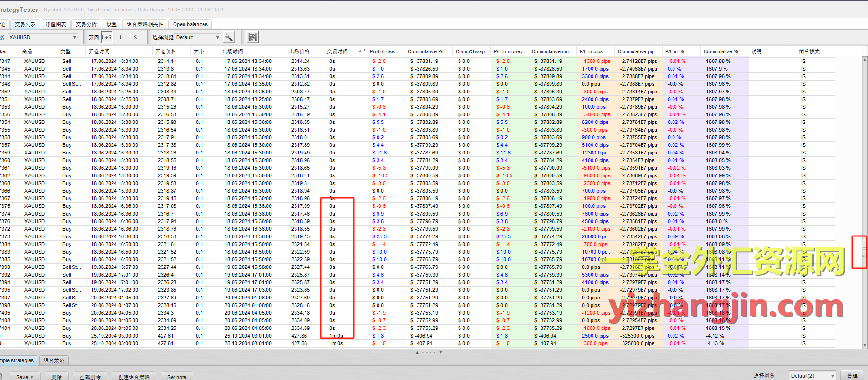Select the exit price cell 2319.13
Screen dimensions: 868x380
tap(300, 236)
